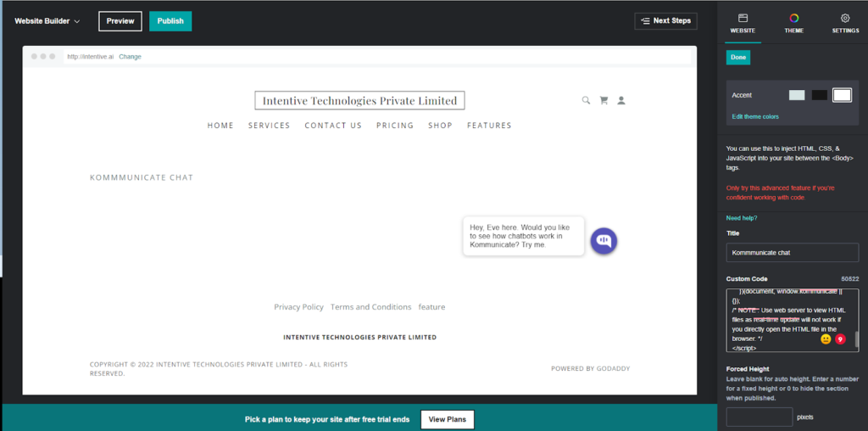This screenshot has height=431, width=868.
Task: Select the white accent swatch
Action: tap(842, 95)
